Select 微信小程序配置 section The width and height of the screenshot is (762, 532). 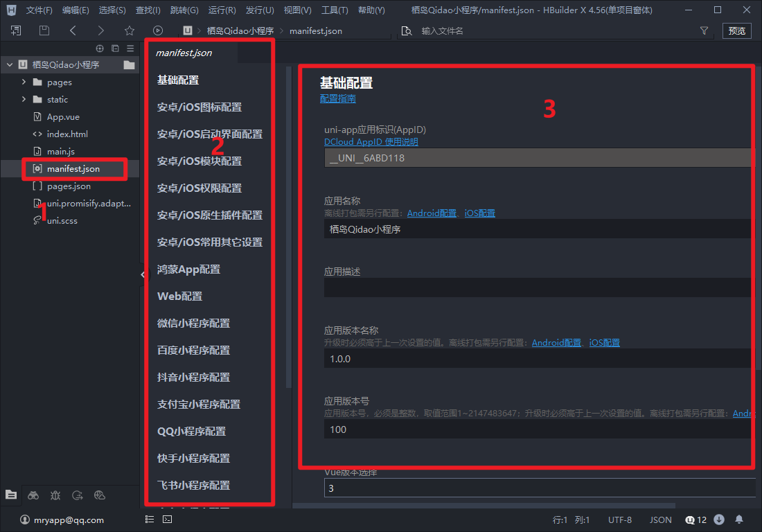(193, 323)
